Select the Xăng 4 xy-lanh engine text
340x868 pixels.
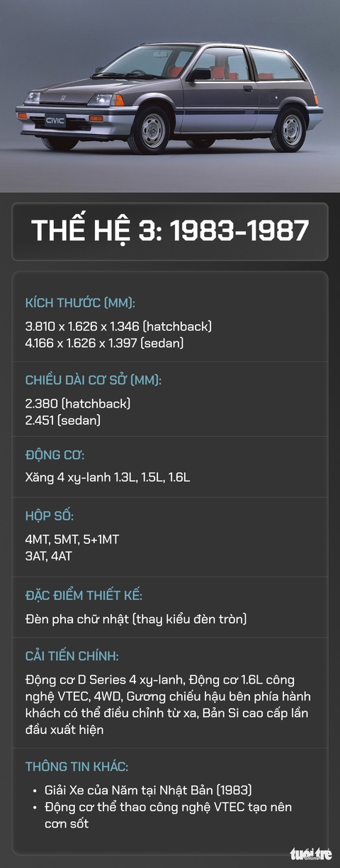[108, 478]
